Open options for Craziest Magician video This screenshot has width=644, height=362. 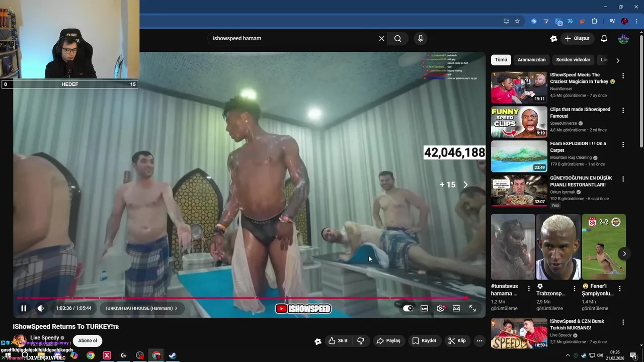[x=623, y=76]
